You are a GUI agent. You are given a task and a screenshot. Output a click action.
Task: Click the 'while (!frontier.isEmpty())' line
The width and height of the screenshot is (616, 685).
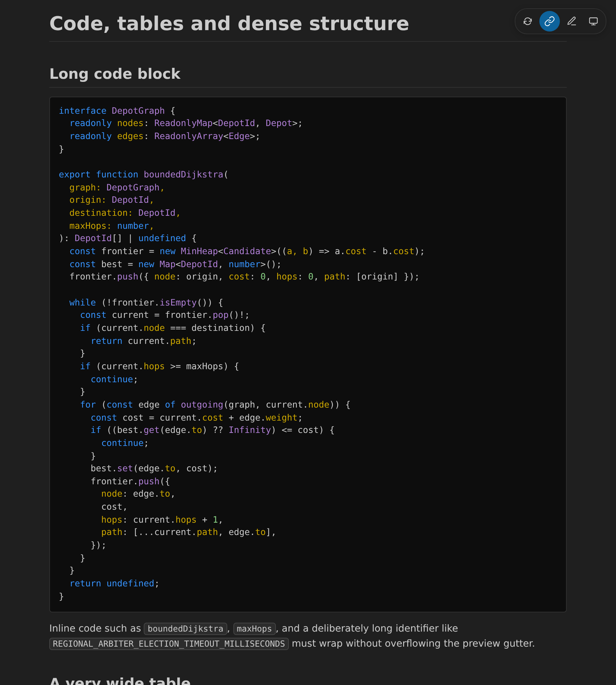coord(146,303)
